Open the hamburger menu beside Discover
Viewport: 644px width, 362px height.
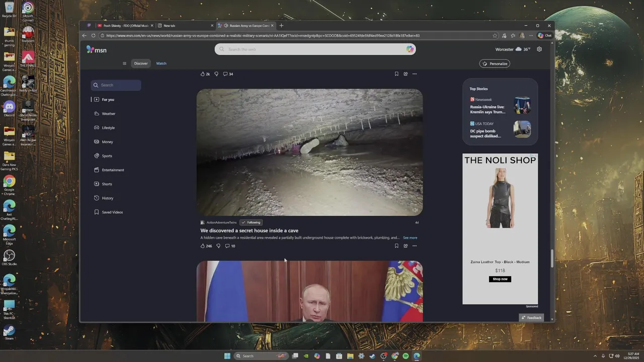point(124,63)
